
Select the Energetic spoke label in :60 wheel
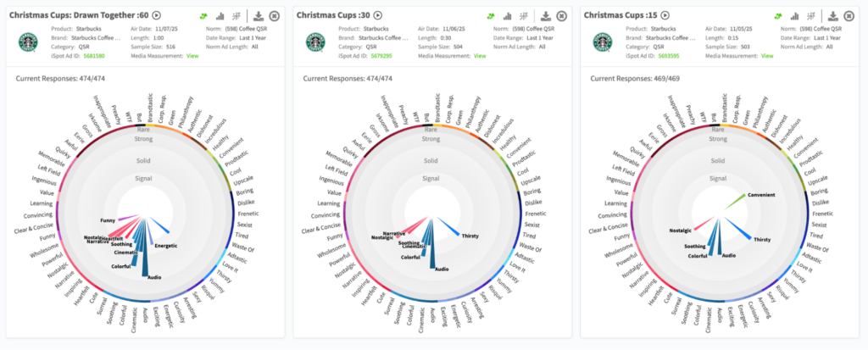166,246
